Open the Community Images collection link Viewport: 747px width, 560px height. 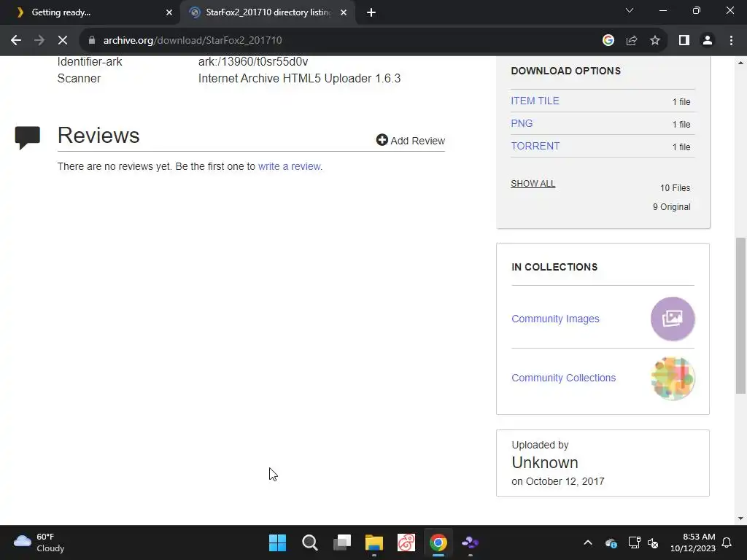click(555, 319)
